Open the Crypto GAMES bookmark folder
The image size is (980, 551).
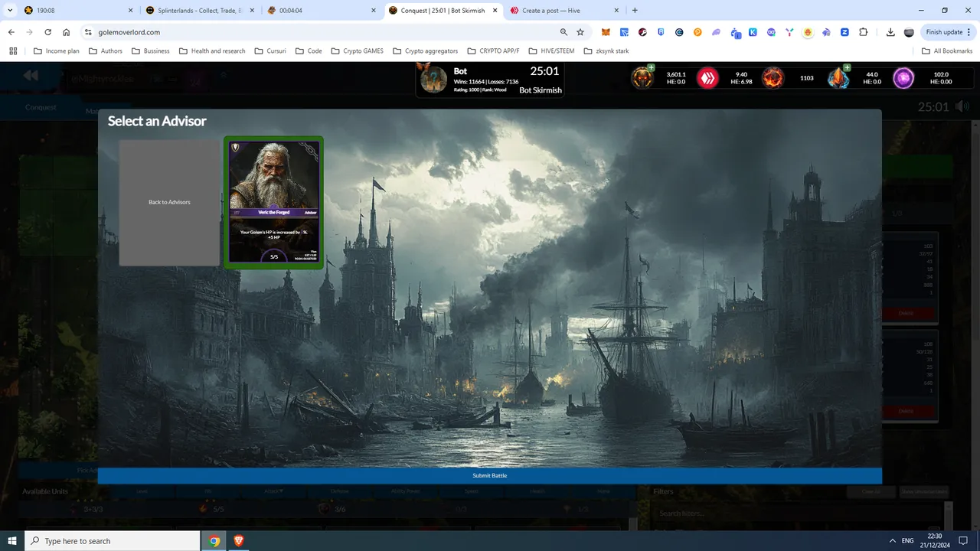(358, 51)
